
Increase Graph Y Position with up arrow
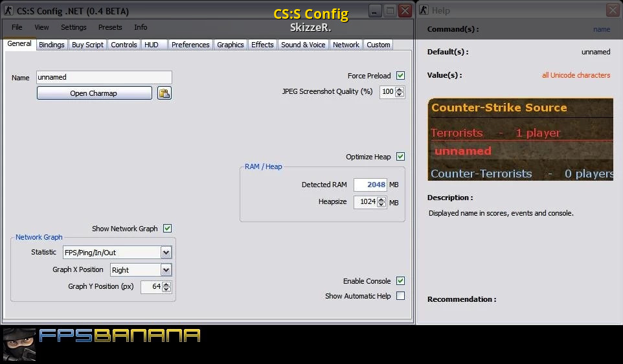pos(166,284)
